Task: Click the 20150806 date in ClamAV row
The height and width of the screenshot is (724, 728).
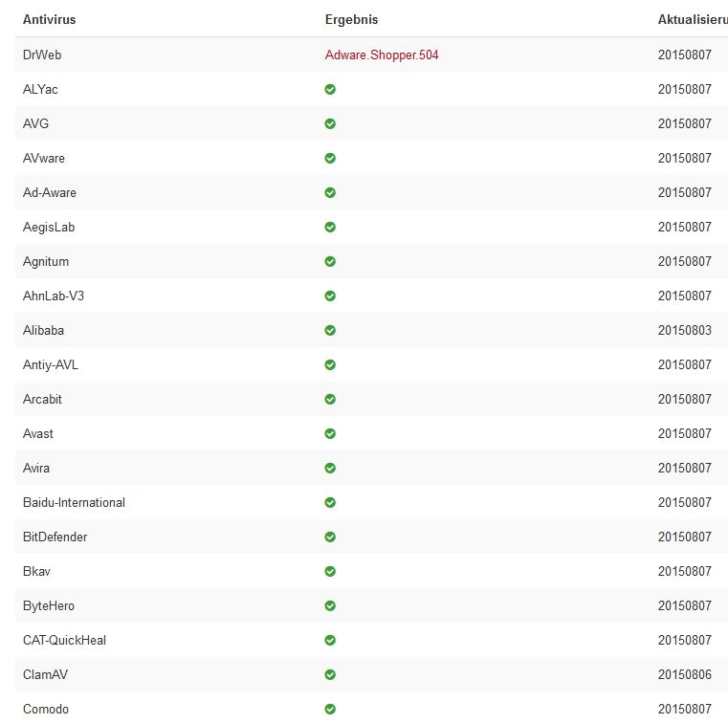Action: pyautogui.click(x=685, y=674)
